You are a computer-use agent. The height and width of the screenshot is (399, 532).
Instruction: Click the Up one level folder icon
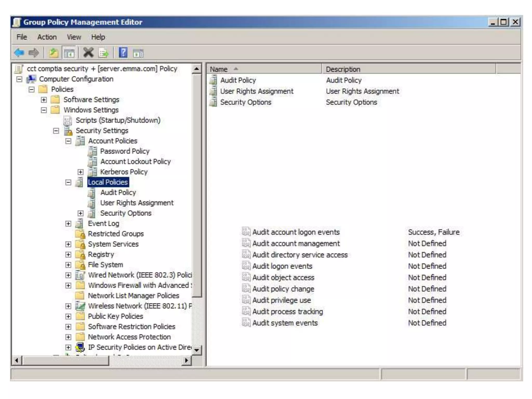[54, 53]
